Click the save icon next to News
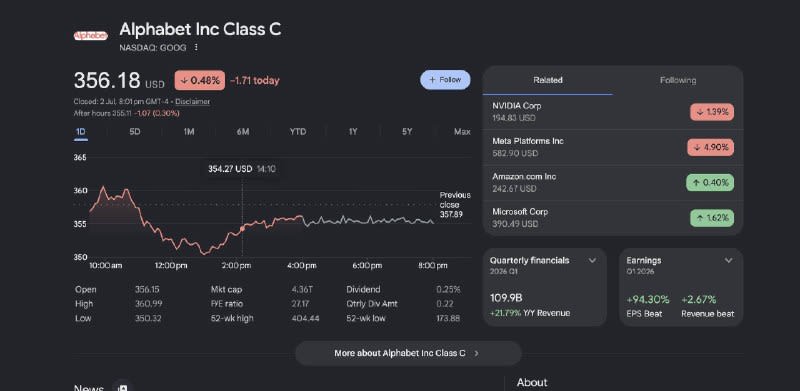This screenshot has height=391, width=800. [122, 387]
